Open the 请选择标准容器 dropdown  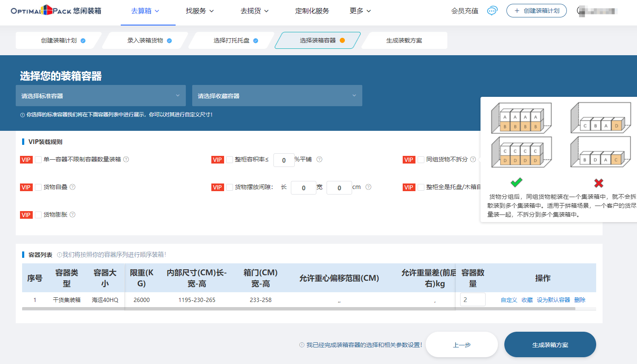[101, 96]
